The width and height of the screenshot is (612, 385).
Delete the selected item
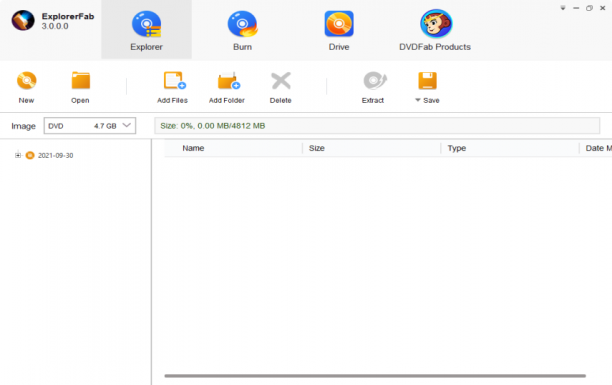[281, 87]
